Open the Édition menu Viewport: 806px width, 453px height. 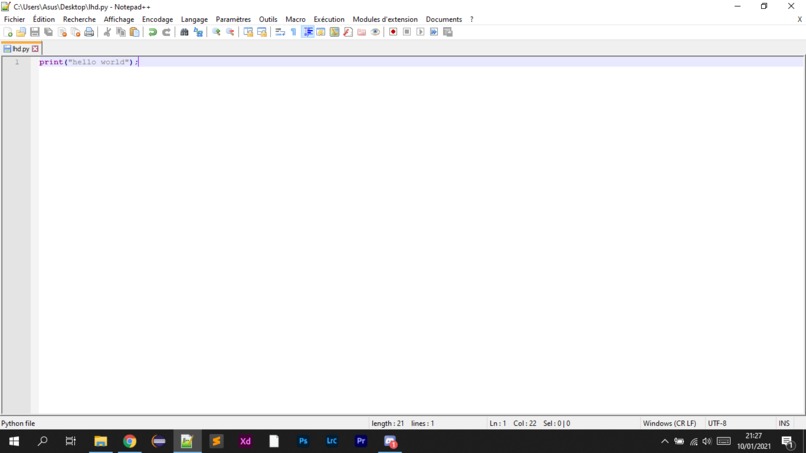coord(44,19)
